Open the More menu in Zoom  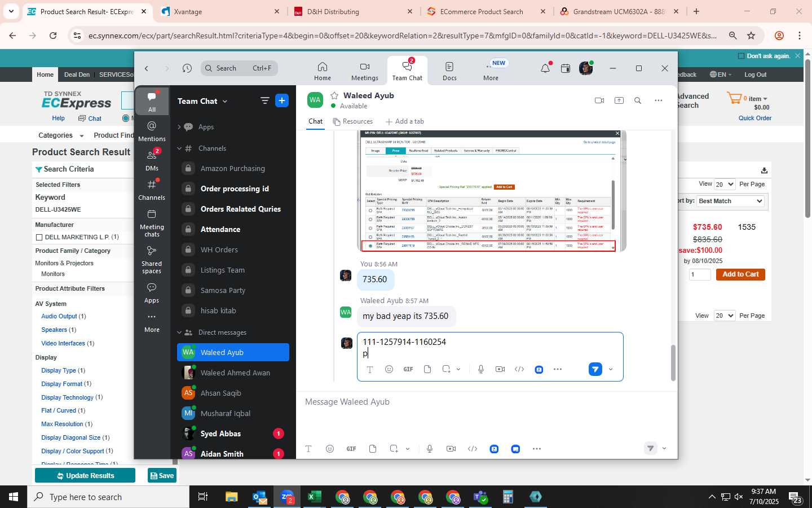coord(491,71)
